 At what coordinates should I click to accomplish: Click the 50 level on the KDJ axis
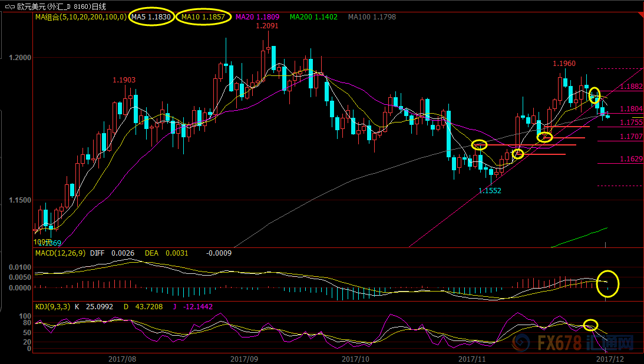click(x=27, y=333)
